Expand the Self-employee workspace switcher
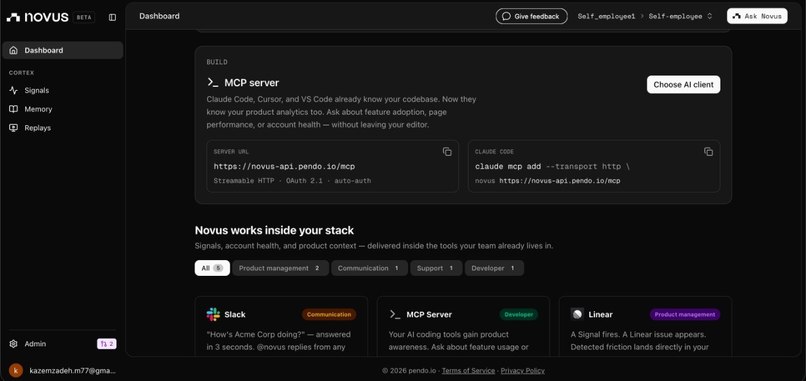 [681, 16]
